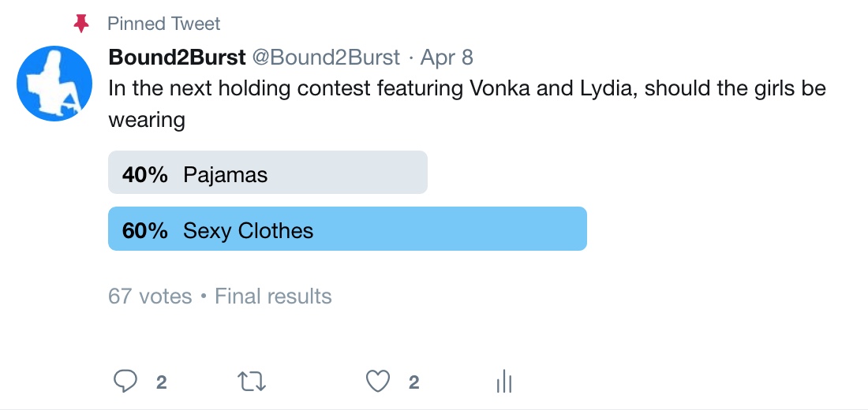Click the Pinned Tweet label
Image resolution: width=868 pixels, height=410 pixels.
point(164,24)
